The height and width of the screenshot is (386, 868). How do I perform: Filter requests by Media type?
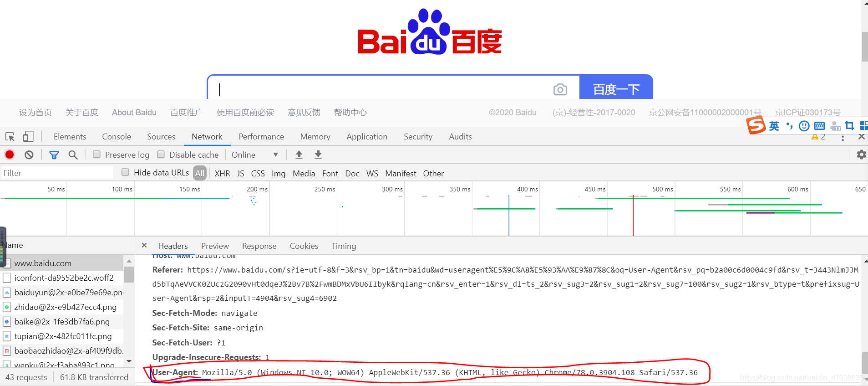[x=304, y=173]
